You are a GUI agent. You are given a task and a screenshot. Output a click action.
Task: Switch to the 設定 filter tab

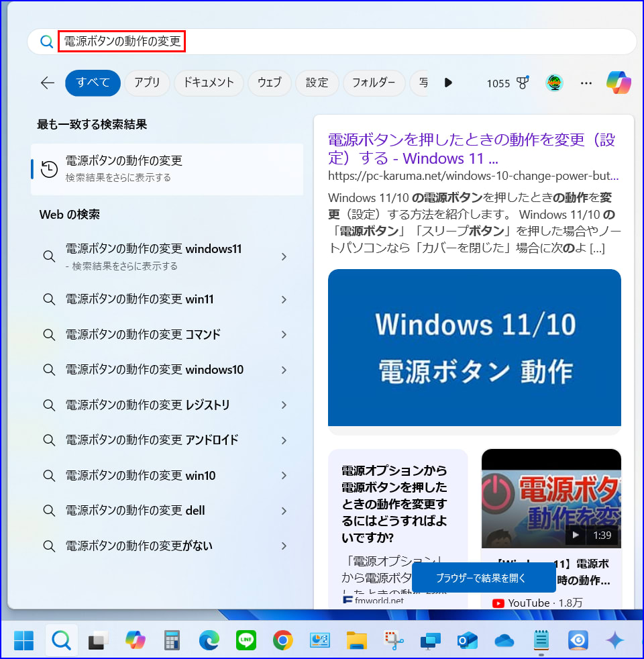(x=317, y=83)
